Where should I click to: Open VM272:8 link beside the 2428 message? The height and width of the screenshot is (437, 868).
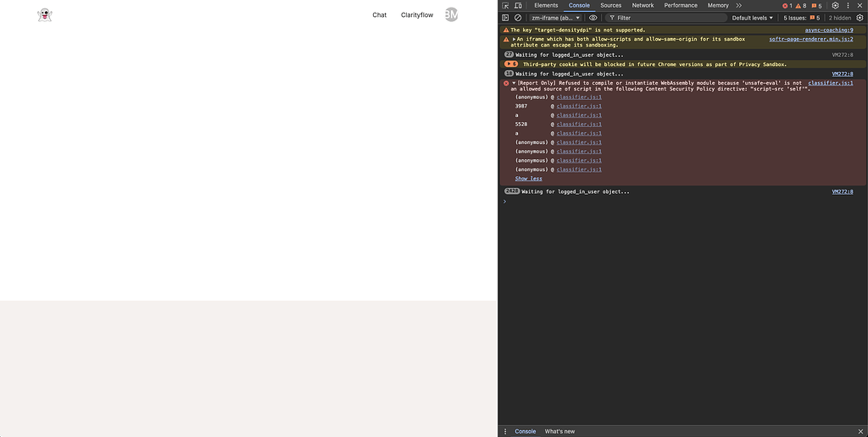click(843, 192)
